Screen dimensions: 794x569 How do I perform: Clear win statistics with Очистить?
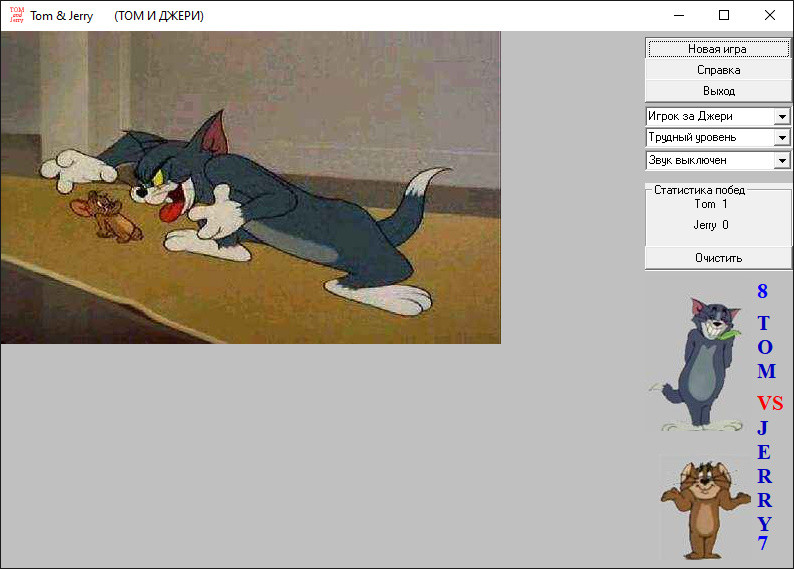click(x=718, y=258)
